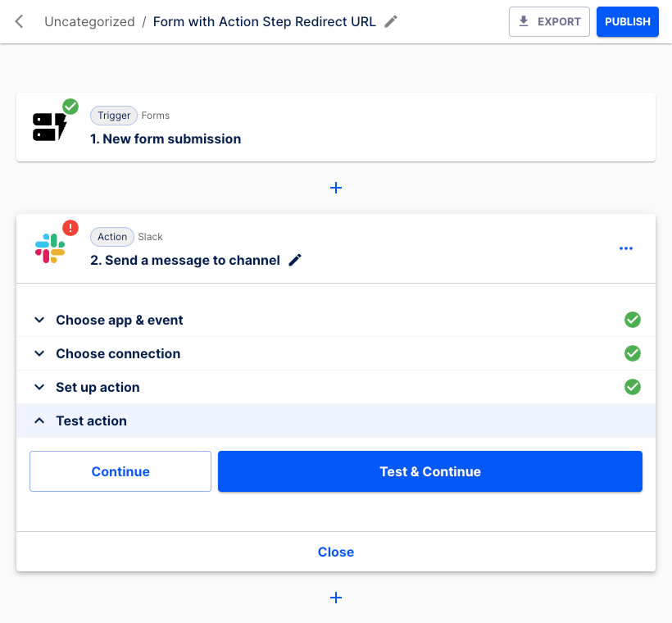
Task: Click the Slack app icon on step 2
Action: (x=48, y=247)
